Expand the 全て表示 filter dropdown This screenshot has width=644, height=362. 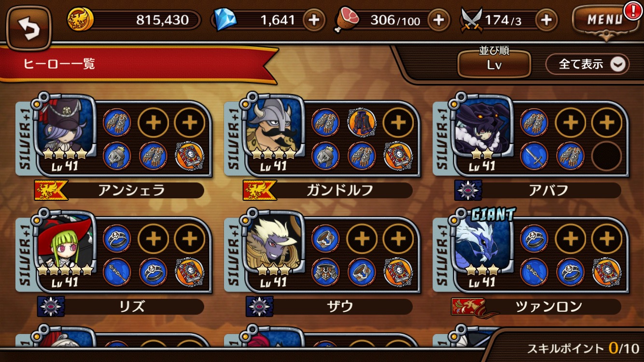[588, 64]
